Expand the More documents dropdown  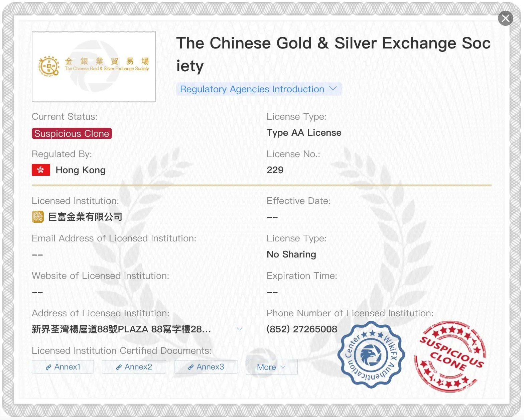[272, 367]
